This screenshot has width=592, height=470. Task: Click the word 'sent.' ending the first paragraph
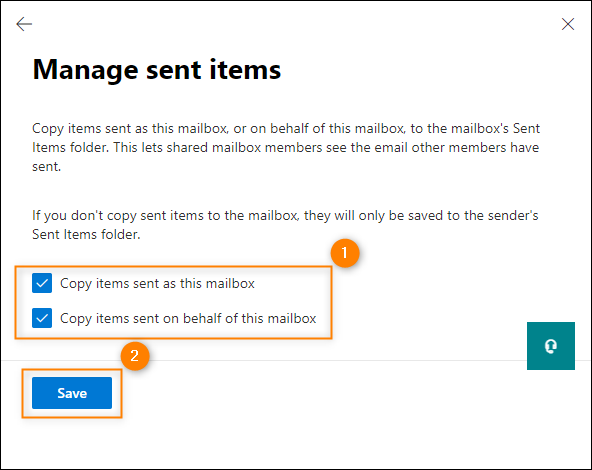click(46, 166)
